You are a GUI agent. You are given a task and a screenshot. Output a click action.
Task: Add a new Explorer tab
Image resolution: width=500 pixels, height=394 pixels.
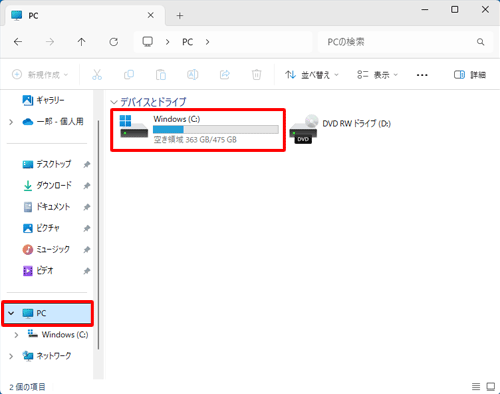tap(180, 16)
